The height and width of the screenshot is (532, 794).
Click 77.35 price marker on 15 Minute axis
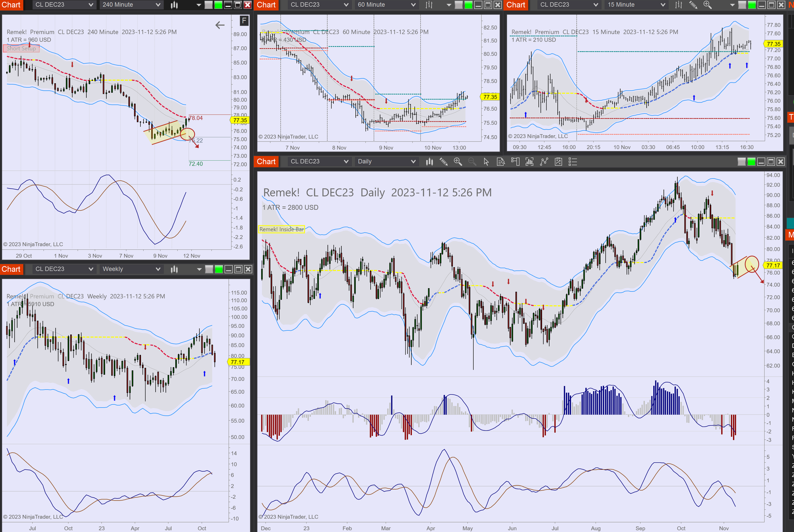pos(773,44)
